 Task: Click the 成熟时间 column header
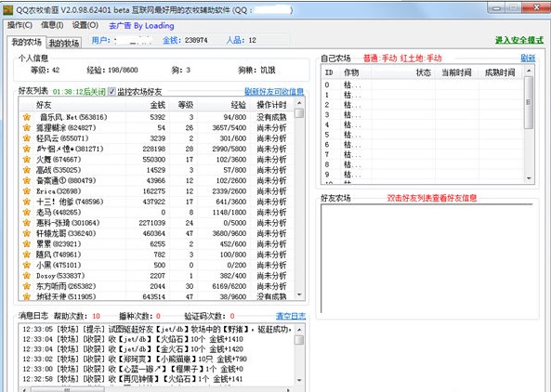[501, 72]
